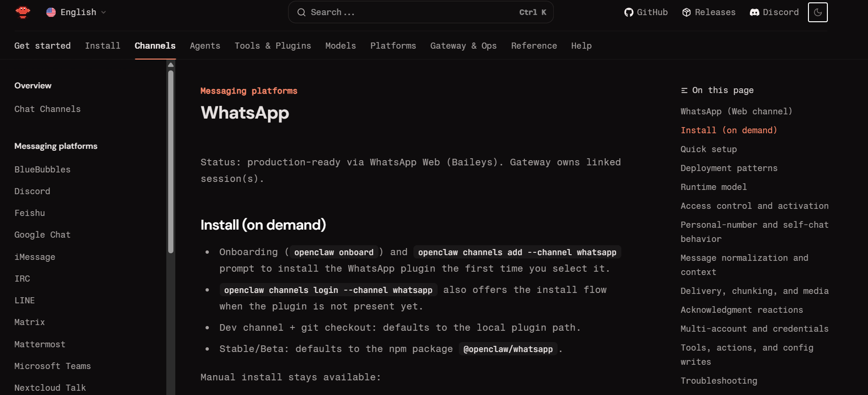Screen dimensions: 868x395
Task: Open Discord channel page in sidebar
Action: pyautogui.click(x=32, y=191)
